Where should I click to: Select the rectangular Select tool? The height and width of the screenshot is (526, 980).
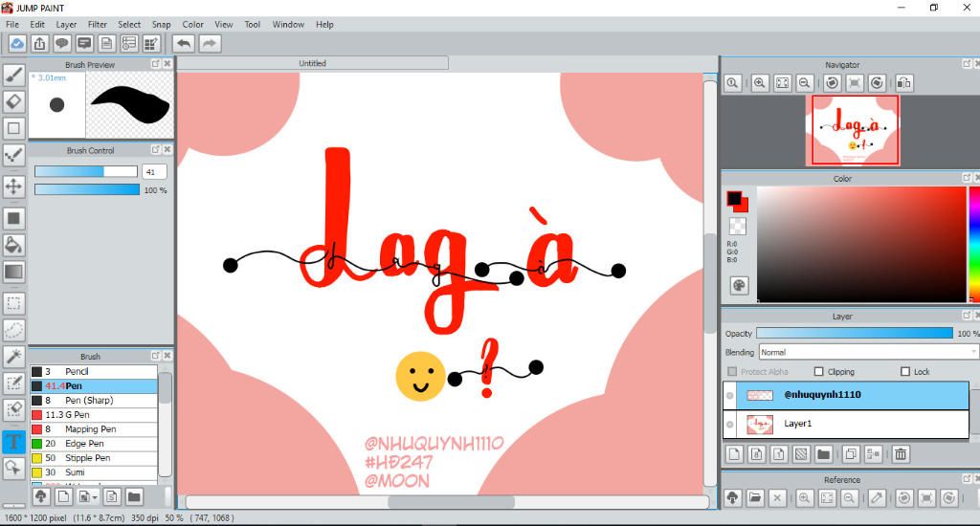pyautogui.click(x=13, y=303)
